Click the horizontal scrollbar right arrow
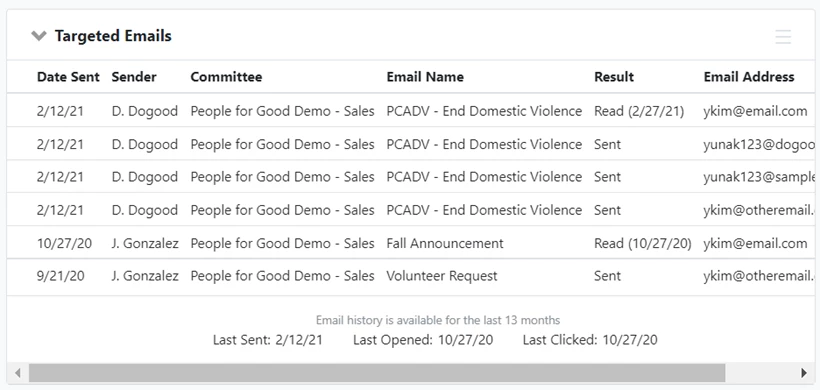 pos(804,373)
